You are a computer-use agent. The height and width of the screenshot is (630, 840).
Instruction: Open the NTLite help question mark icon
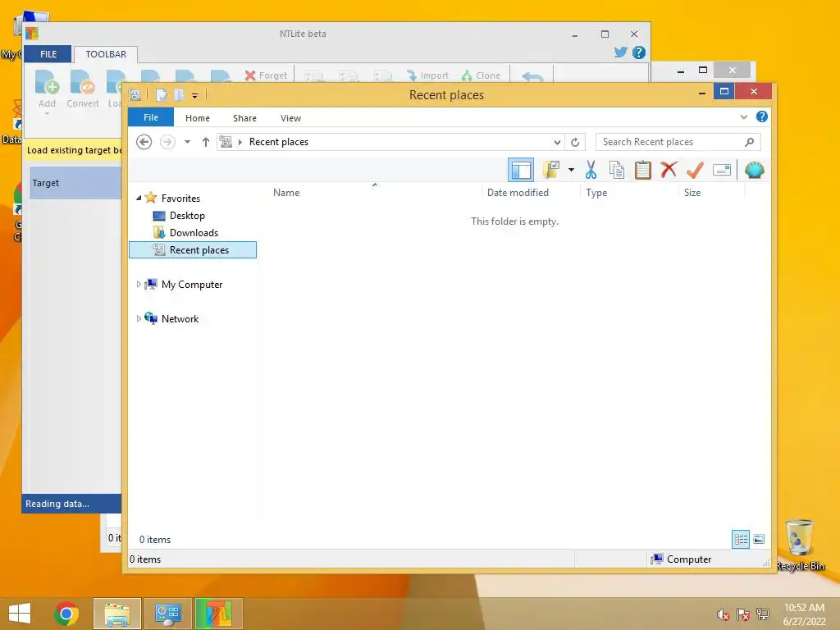[638, 52]
